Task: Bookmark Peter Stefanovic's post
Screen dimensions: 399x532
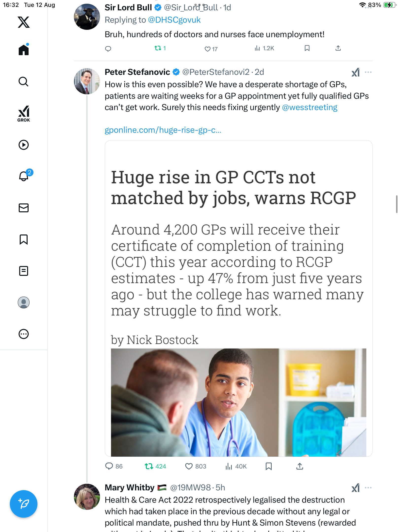Action: (268, 466)
